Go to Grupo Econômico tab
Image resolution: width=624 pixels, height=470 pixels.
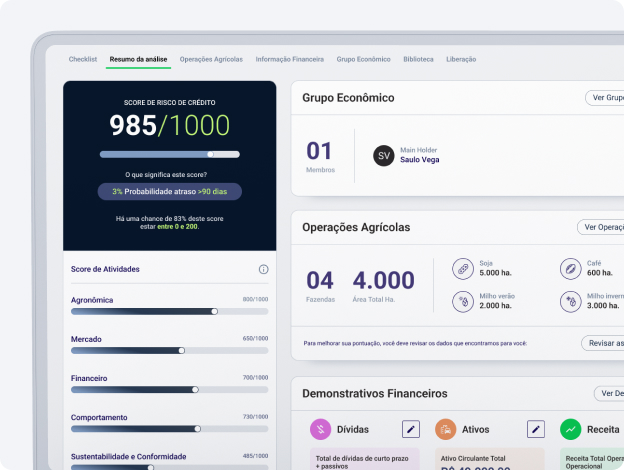(x=363, y=59)
